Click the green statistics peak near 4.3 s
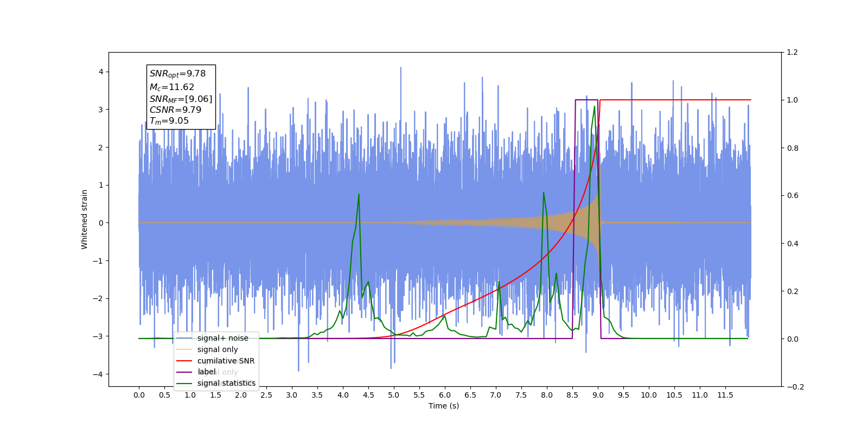This screenshot has height=434, width=868. coord(359,194)
